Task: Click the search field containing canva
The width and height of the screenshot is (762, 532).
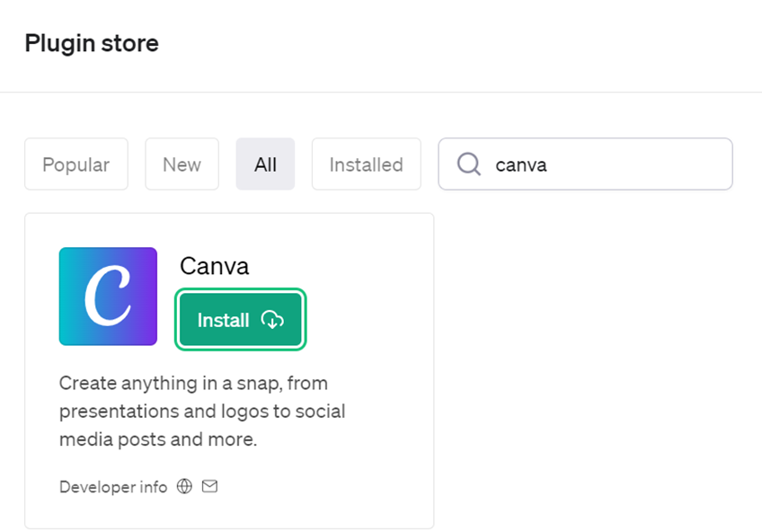Action: click(584, 164)
